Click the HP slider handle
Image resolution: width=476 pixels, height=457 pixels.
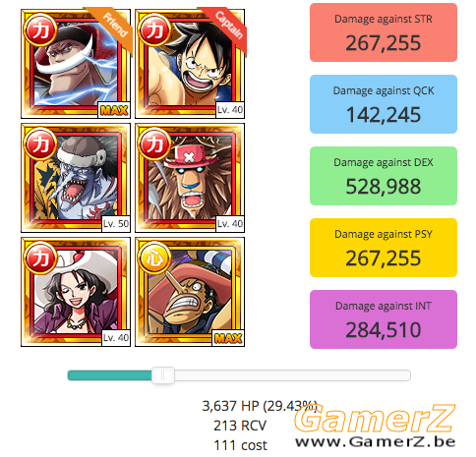click(163, 375)
